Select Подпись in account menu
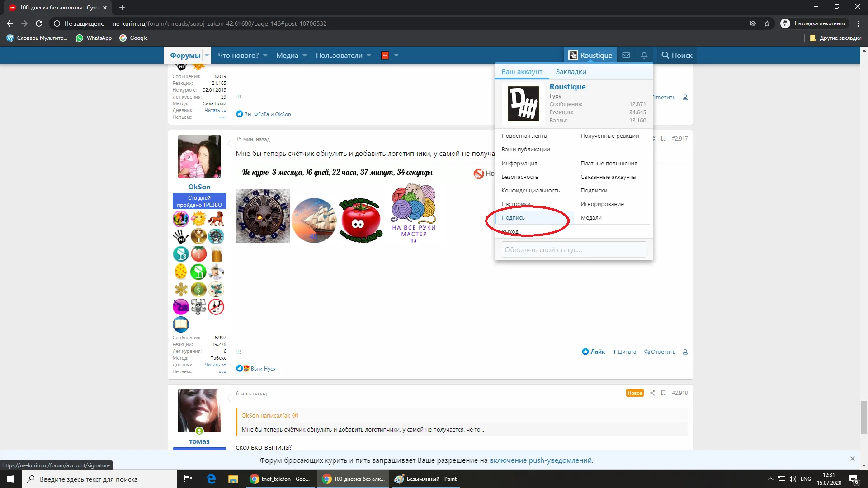 point(513,218)
